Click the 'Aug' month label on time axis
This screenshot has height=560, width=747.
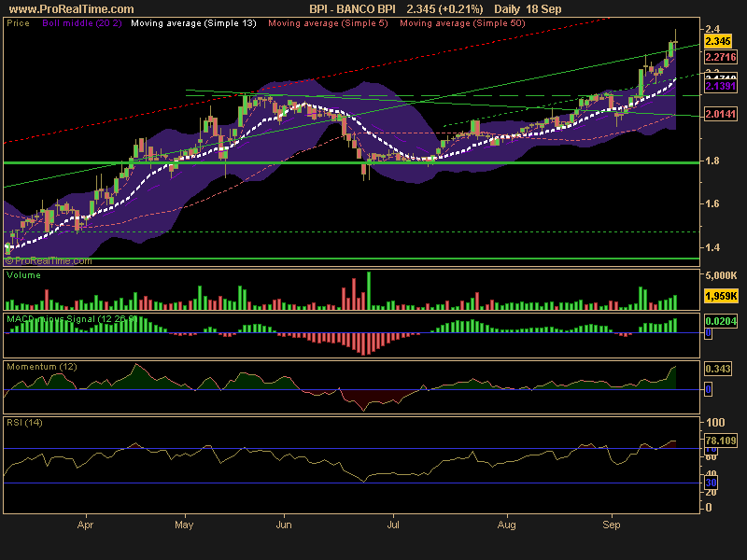coord(506,525)
